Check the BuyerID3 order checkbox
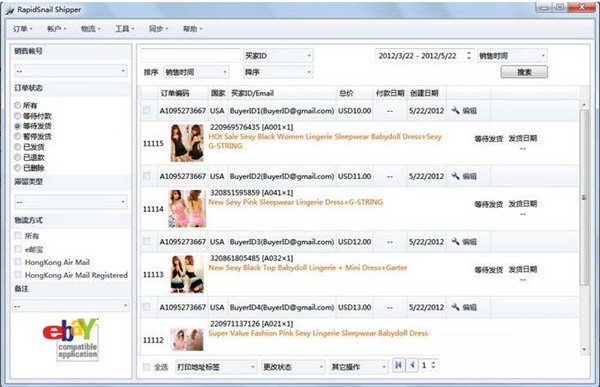Screen dimensions: 600x387 tap(147, 242)
